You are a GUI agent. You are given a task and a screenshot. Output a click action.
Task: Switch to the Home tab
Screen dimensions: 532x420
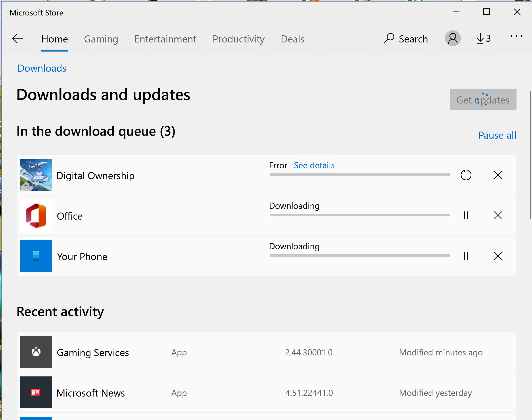[55, 39]
